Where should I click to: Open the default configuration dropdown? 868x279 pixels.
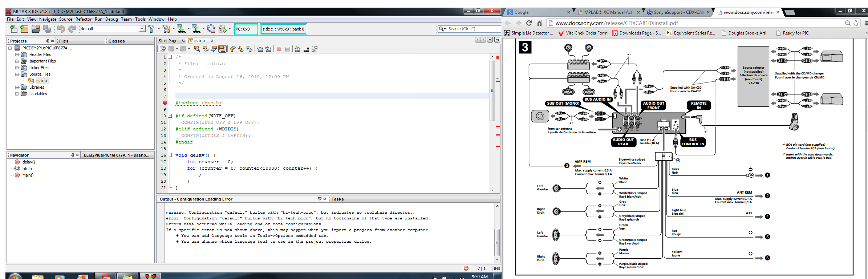pos(142,29)
